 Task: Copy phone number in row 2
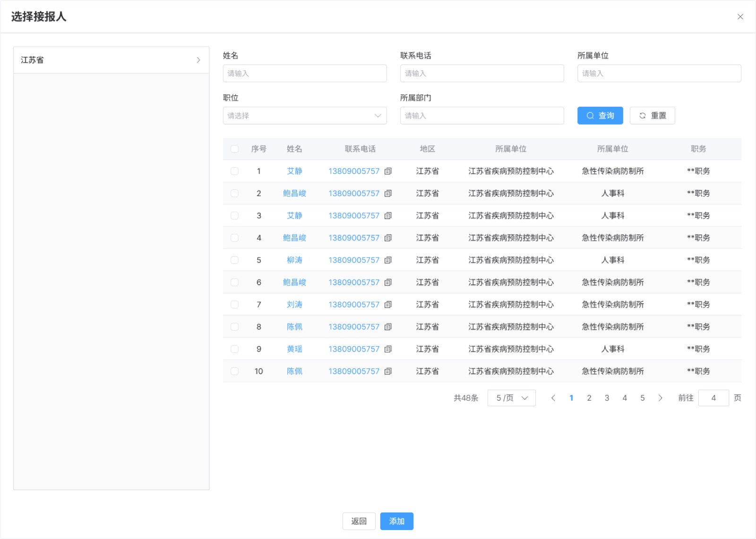coord(388,193)
